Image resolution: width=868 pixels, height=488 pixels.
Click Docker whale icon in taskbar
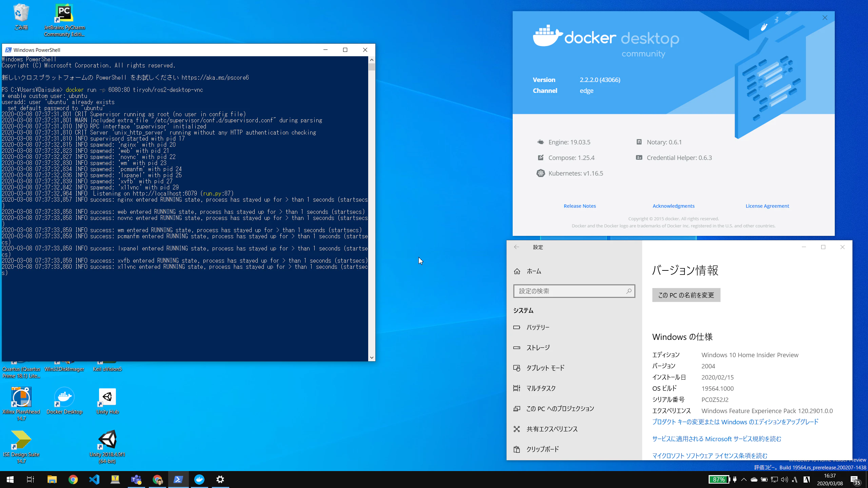tap(199, 479)
